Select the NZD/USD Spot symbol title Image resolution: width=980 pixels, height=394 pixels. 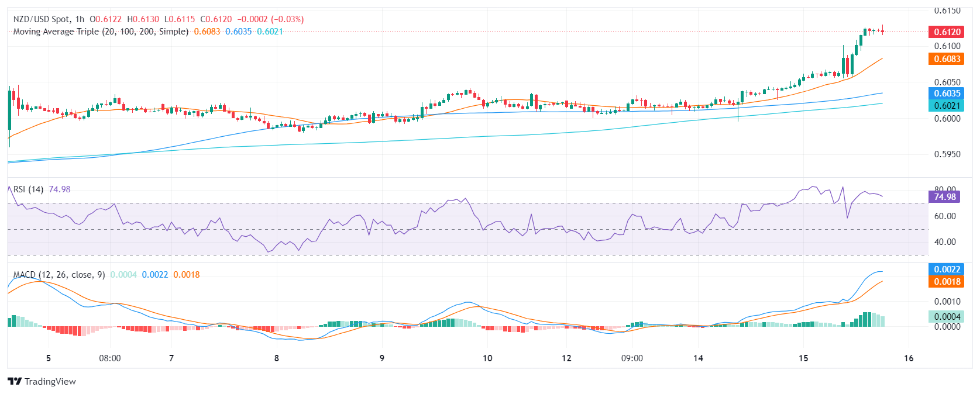pyautogui.click(x=42, y=19)
